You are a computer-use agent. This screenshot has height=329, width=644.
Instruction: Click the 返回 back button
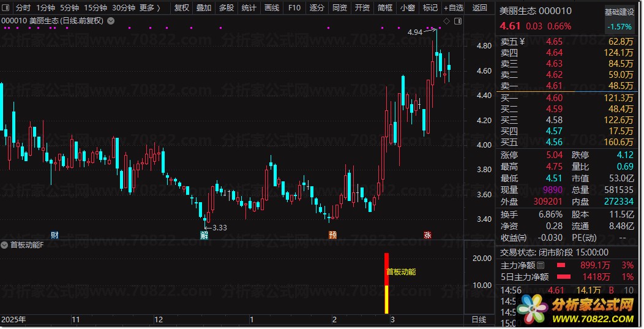pyautogui.click(x=479, y=8)
